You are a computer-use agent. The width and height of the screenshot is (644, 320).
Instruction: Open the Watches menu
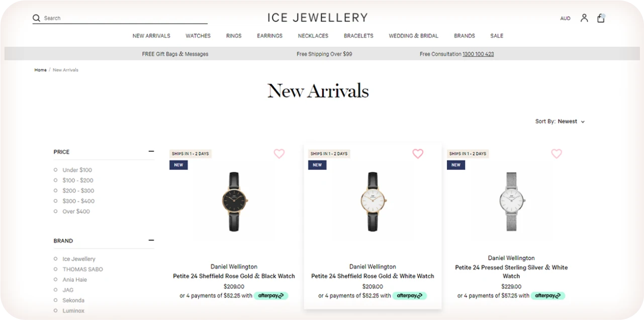[198, 36]
